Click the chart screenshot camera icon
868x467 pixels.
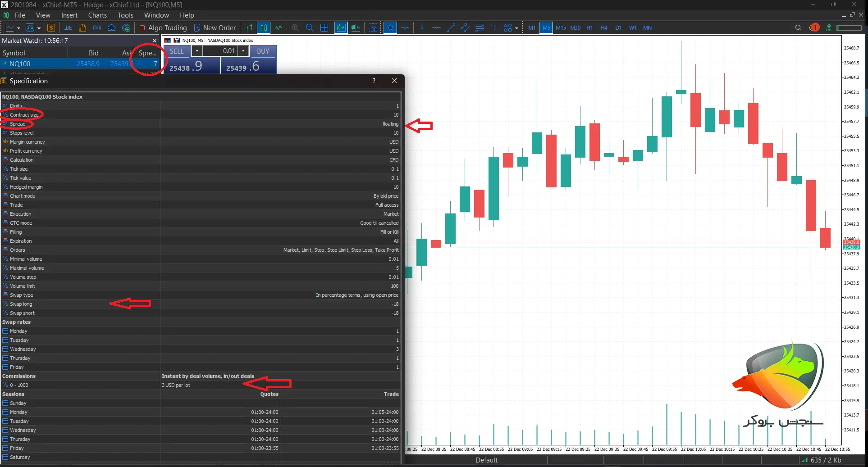(373, 28)
